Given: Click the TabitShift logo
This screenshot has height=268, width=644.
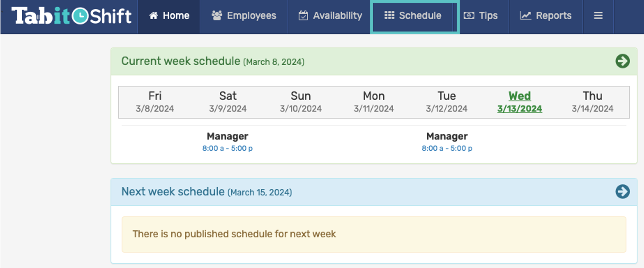Looking at the screenshot, I should 71,16.
